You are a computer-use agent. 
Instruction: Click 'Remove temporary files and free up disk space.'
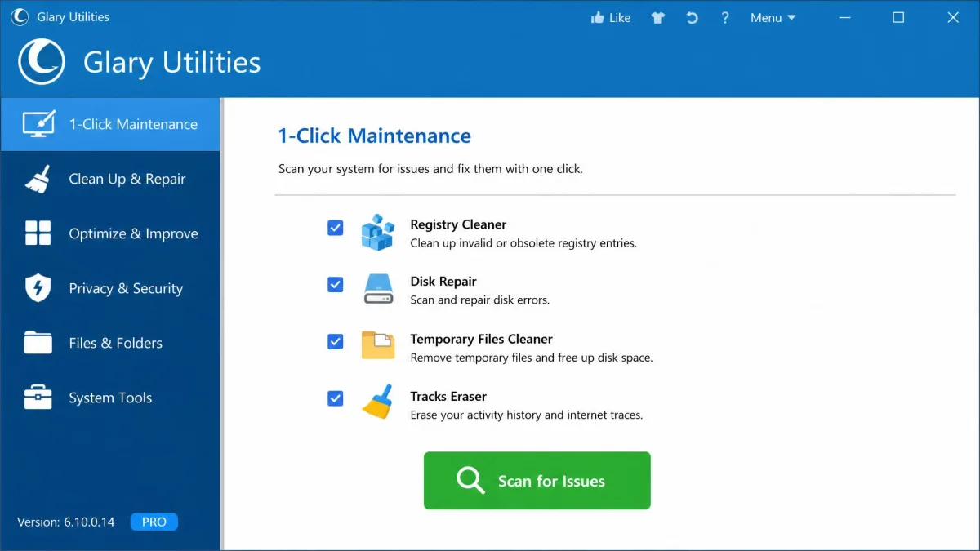(532, 358)
